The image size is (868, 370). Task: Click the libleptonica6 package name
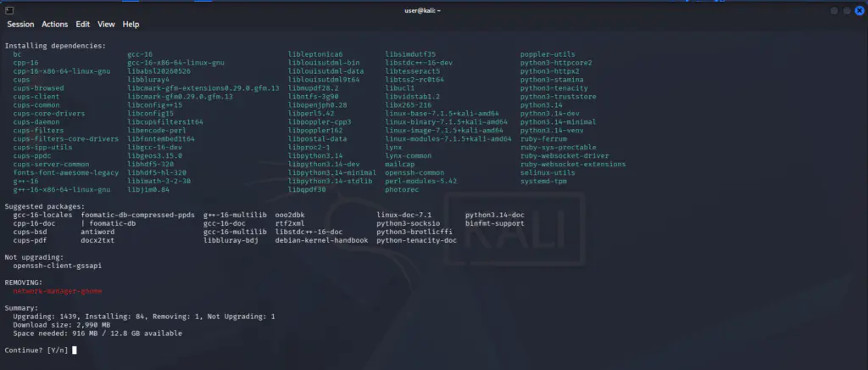tap(315, 54)
